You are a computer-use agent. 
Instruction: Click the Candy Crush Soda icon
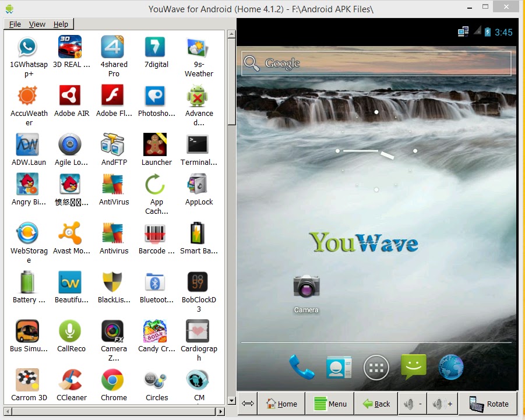(154, 331)
